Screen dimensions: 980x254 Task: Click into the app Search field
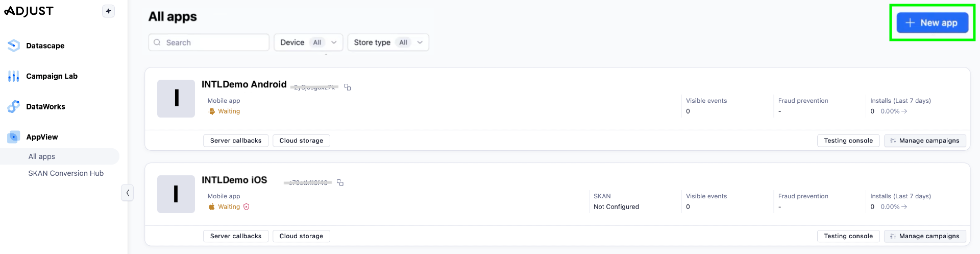tap(214, 42)
